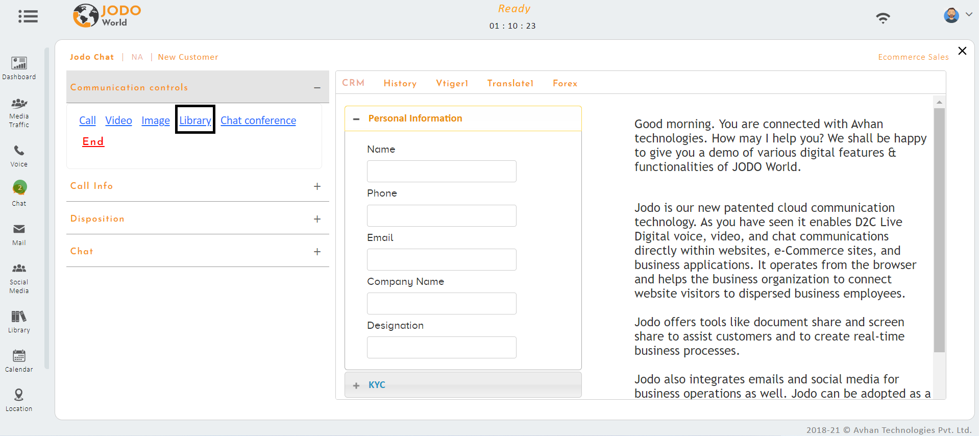Open Chat with 2 notifications in the sidebar
Image resolution: width=980 pixels, height=436 pixels.
(19, 193)
